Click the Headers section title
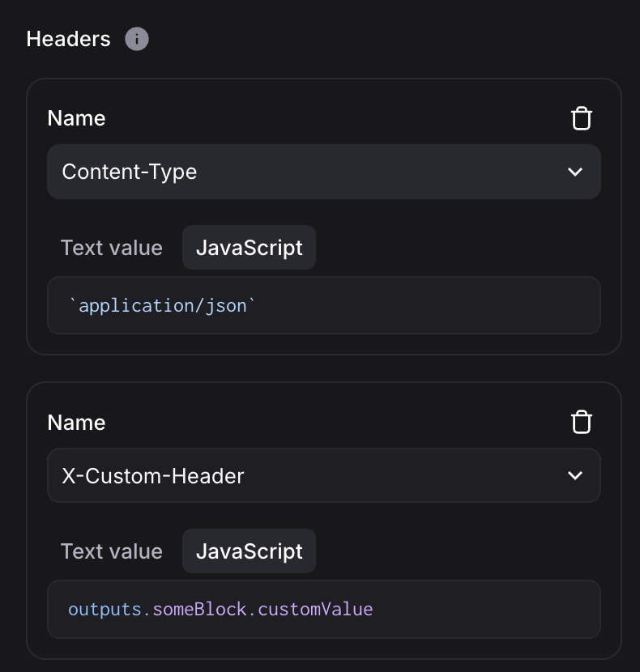 coord(68,38)
